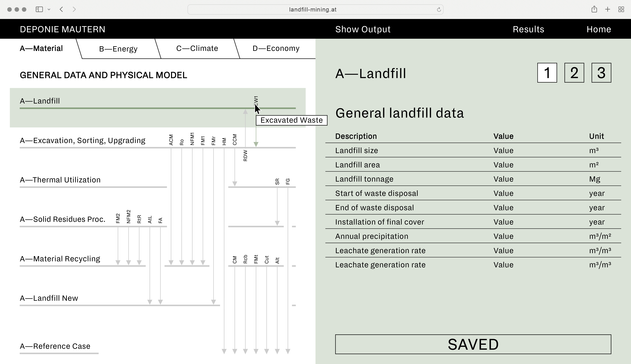Click the FG flow label
The height and width of the screenshot is (364, 631).
(288, 181)
